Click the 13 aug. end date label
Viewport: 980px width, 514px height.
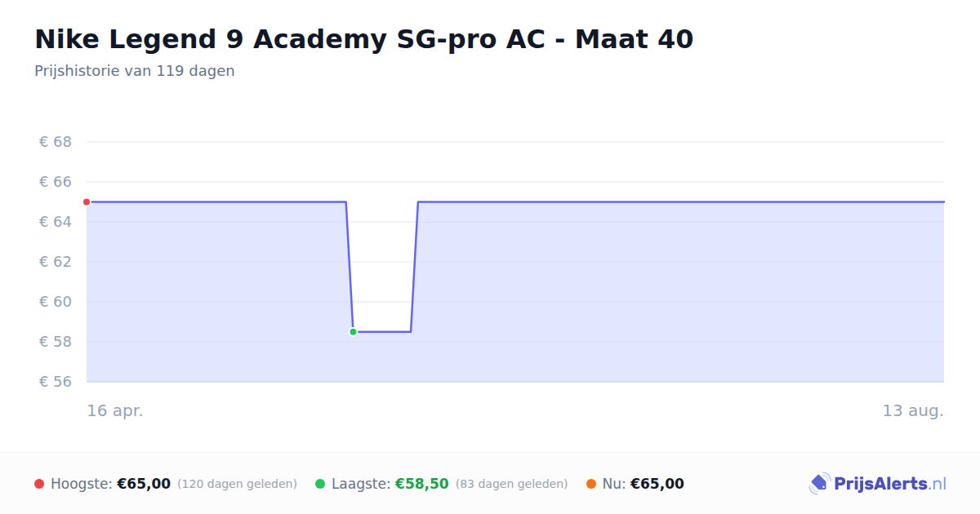[913, 411]
